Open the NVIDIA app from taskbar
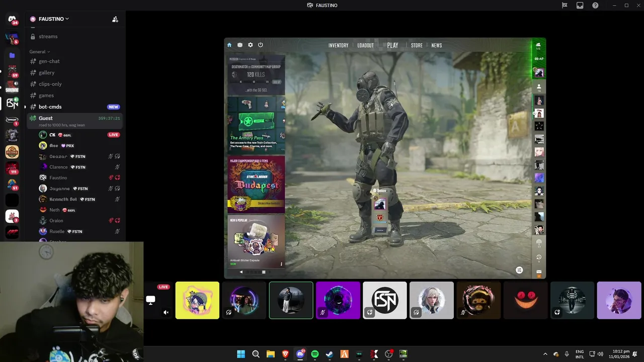The width and height of the screenshot is (644, 362). pos(403,354)
